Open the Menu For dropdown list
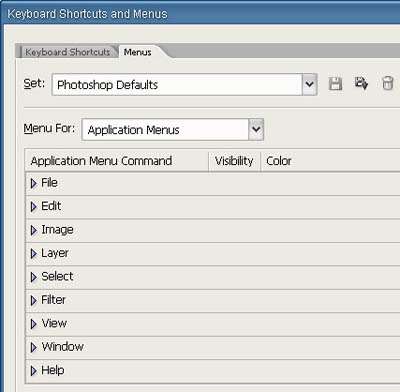 (x=173, y=129)
